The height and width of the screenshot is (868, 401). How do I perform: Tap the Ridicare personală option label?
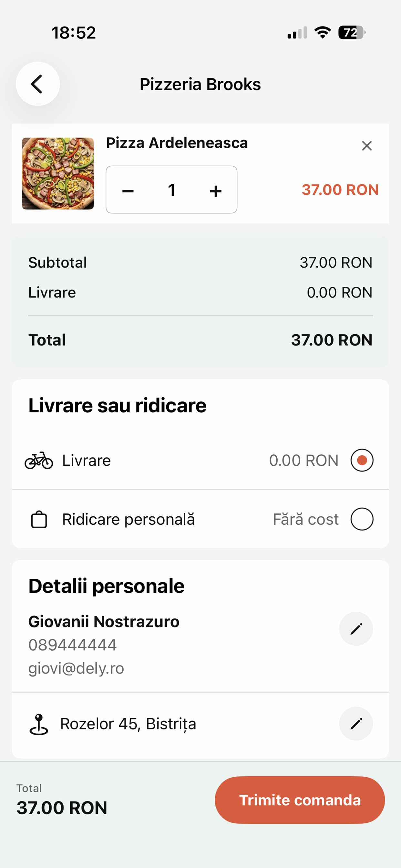pos(129,519)
